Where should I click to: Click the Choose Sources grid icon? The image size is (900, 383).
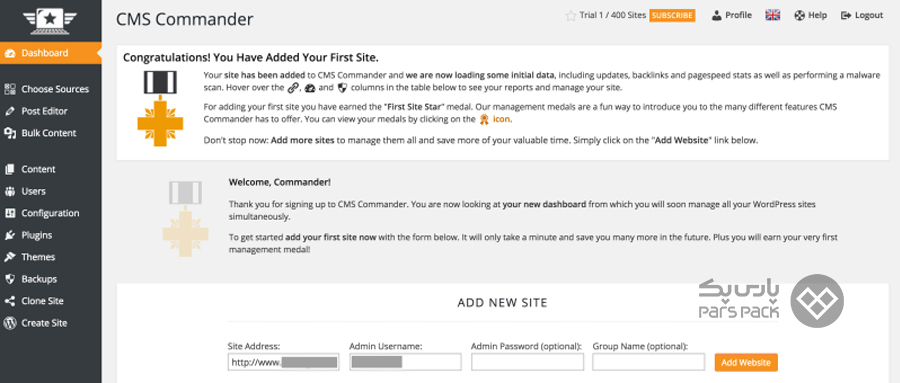[10, 89]
